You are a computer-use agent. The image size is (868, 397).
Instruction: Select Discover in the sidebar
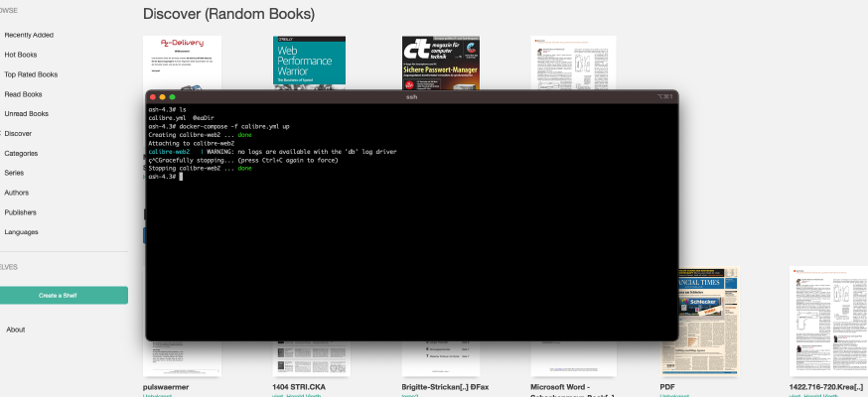click(18, 134)
